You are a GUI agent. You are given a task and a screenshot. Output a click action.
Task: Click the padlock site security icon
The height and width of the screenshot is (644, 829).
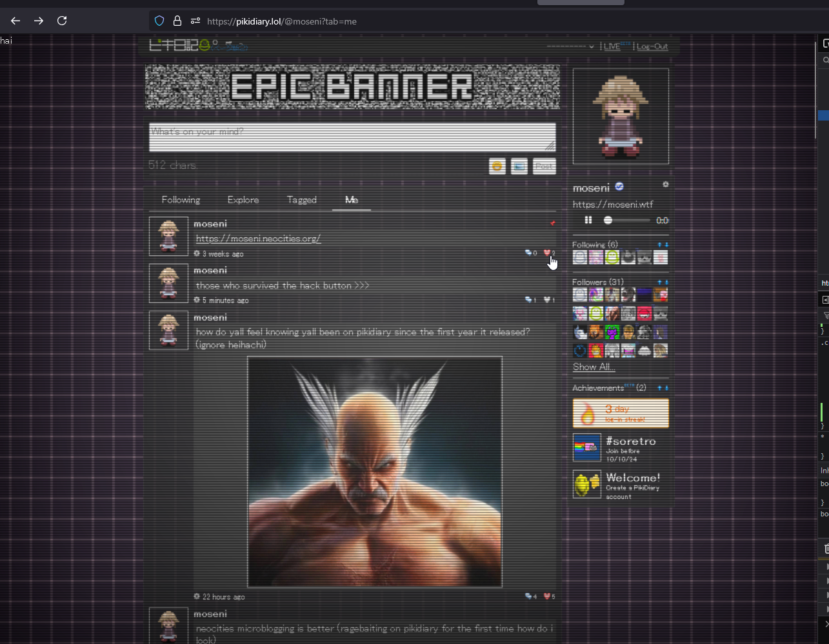(x=177, y=21)
